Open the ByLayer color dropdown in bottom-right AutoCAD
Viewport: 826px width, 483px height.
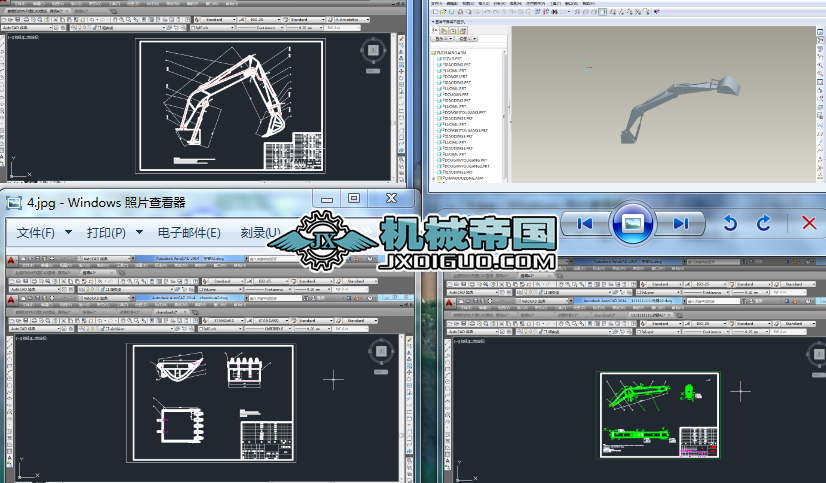pos(657,332)
